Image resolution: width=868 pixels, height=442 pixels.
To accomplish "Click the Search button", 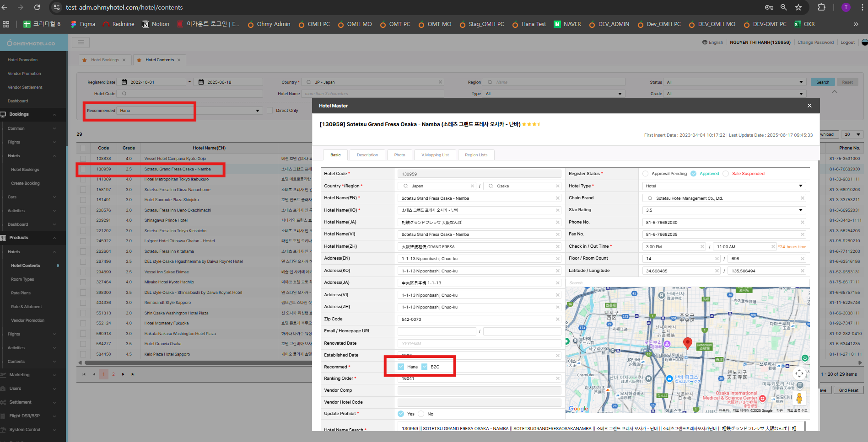I will tap(822, 82).
